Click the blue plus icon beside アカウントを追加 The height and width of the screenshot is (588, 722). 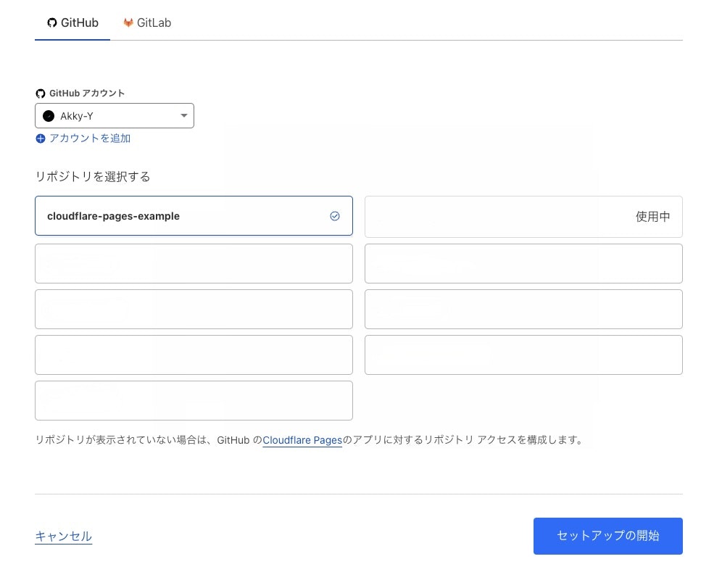pos(41,138)
